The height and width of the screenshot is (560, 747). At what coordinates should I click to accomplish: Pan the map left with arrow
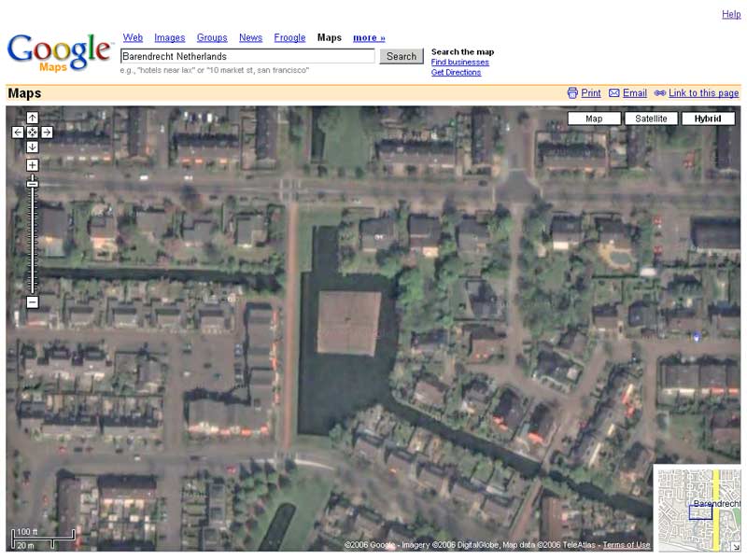(18, 133)
